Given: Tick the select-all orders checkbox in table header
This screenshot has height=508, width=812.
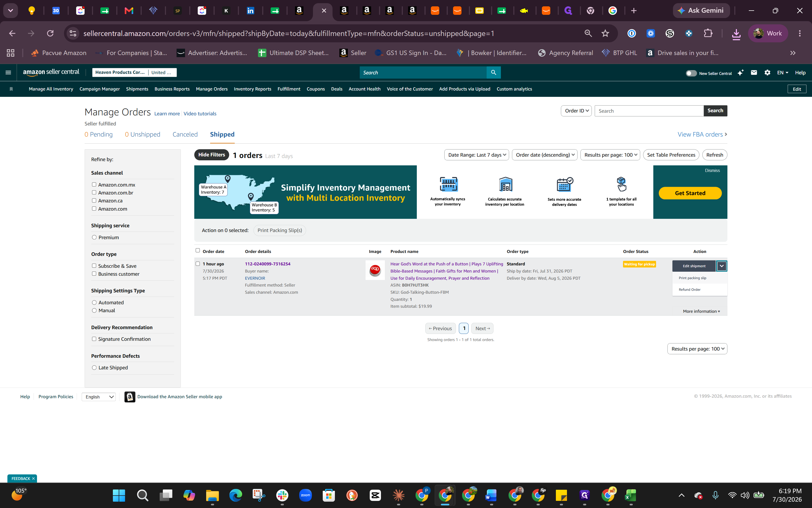Looking at the screenshot, I should (198, 250).
